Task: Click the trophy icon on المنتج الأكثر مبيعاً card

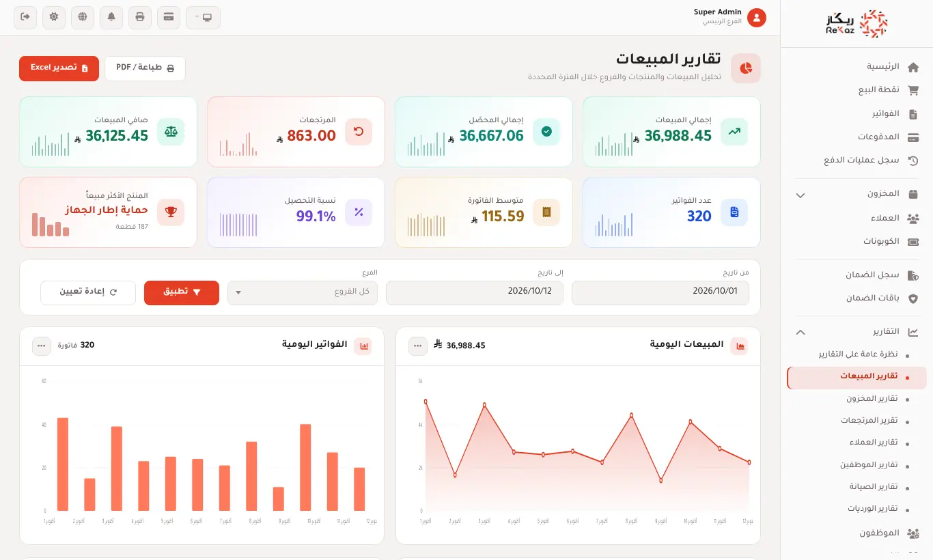Action: tap(171, 212)
